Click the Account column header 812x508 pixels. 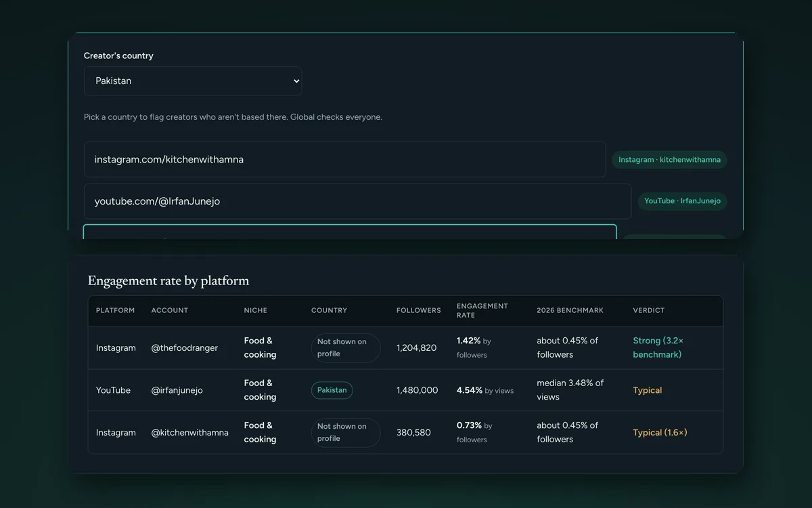coord(170,310)
